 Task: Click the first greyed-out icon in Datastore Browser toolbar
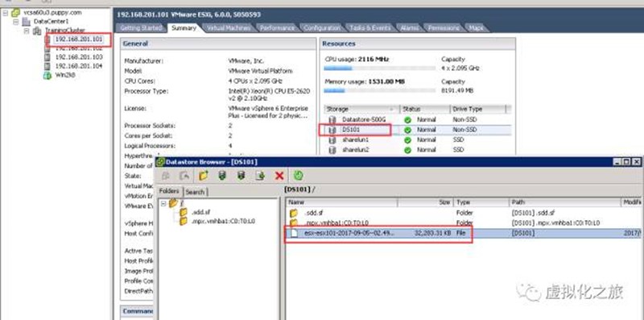click(x=166, y=176)
